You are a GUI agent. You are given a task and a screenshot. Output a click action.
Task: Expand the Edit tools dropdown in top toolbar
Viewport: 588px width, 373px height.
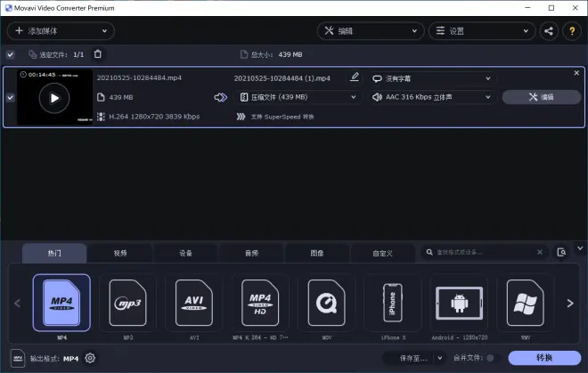click(371, 31)
